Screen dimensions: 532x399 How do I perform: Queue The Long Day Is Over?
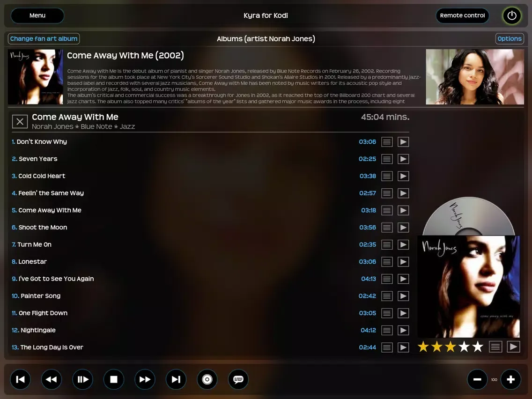pos(387,347)
